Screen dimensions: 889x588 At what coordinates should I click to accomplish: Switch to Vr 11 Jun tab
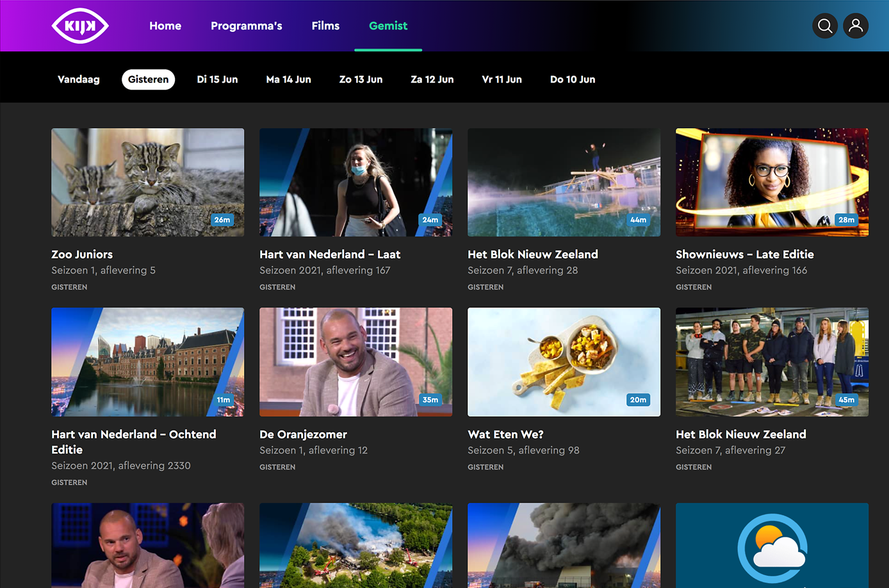pyautogui.click(x=502, y=79)
